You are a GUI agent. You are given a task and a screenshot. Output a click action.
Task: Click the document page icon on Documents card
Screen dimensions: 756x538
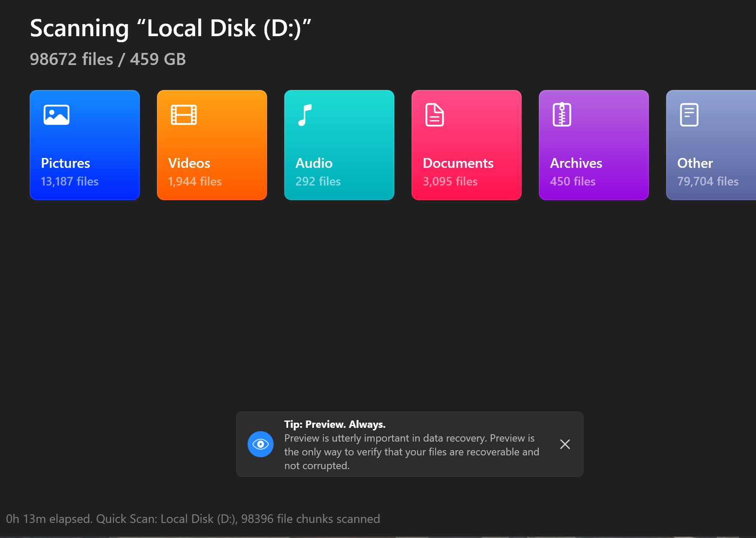(434, 115)
